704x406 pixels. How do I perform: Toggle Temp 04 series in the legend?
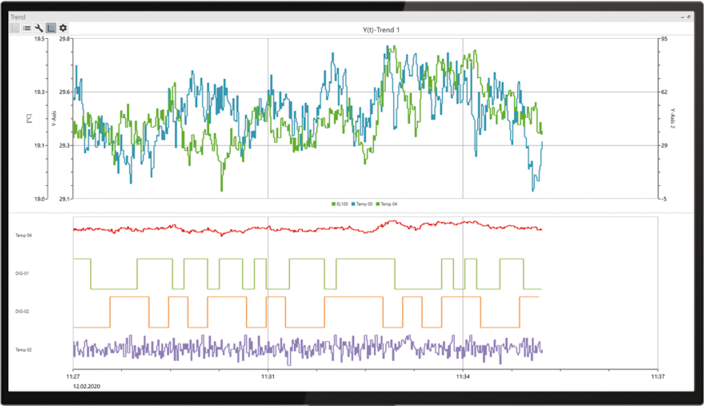386,204
